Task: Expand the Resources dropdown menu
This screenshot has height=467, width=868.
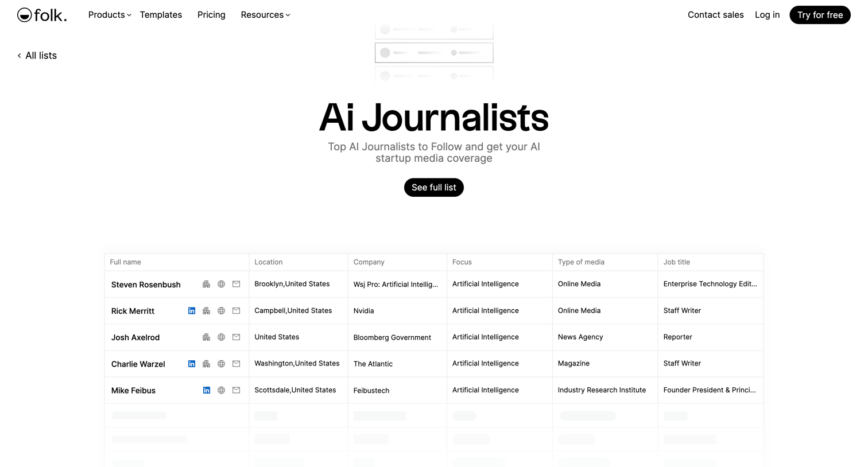Action: 265,15
